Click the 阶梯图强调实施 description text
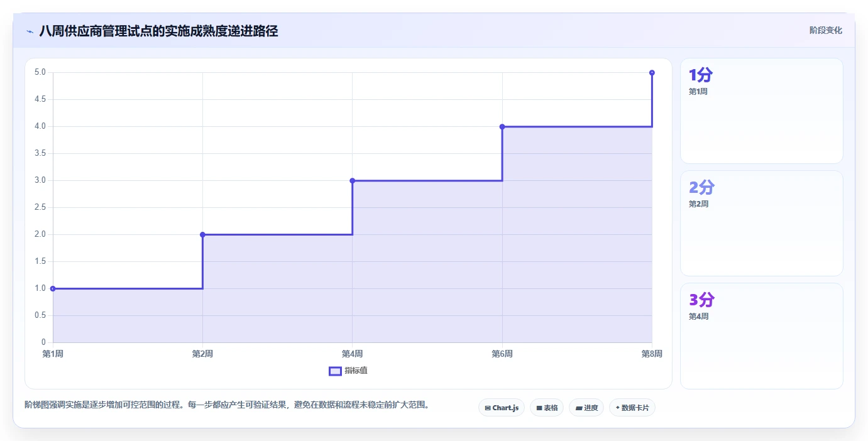868x441 pixels. tap(227, 405)
